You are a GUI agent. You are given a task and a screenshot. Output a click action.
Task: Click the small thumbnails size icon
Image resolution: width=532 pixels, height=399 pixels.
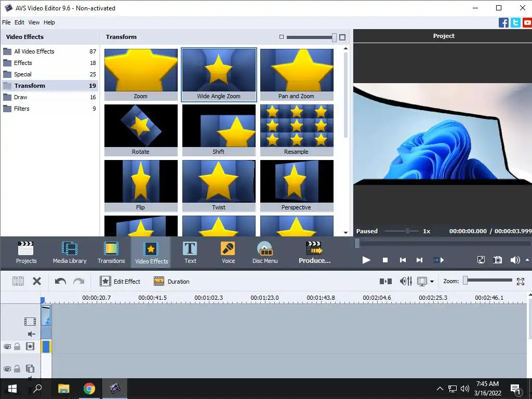(x=281, y=37)
